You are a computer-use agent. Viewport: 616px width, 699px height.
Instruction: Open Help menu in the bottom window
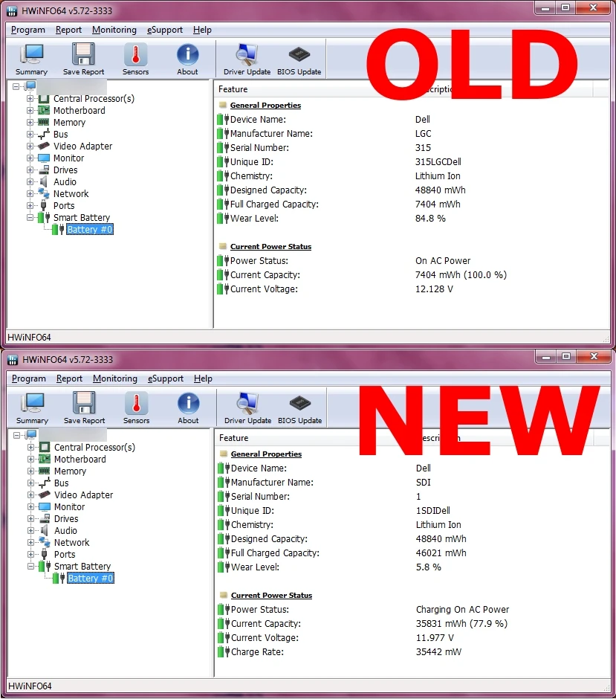pos(203,379)
